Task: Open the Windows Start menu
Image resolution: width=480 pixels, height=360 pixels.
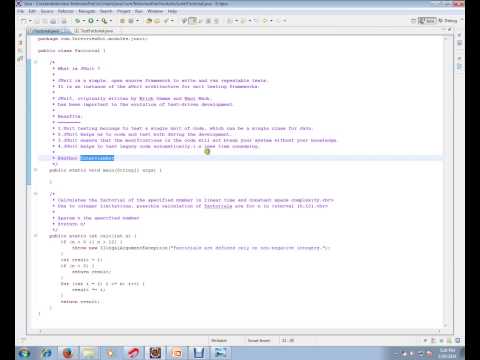Action: click(24, 353)
